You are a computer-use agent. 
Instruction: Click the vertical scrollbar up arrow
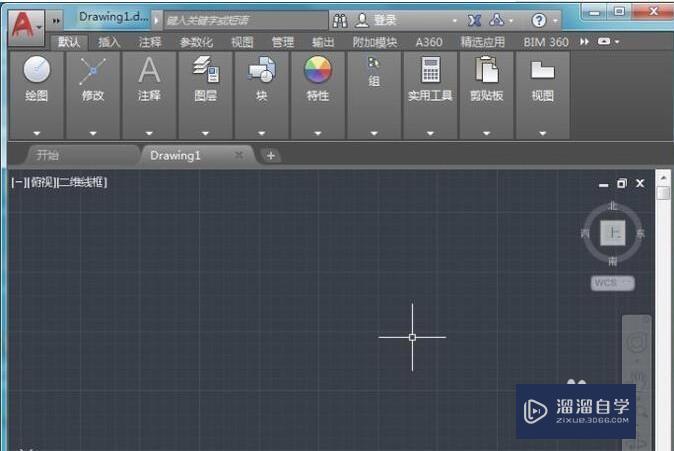[x=663, y=177]
